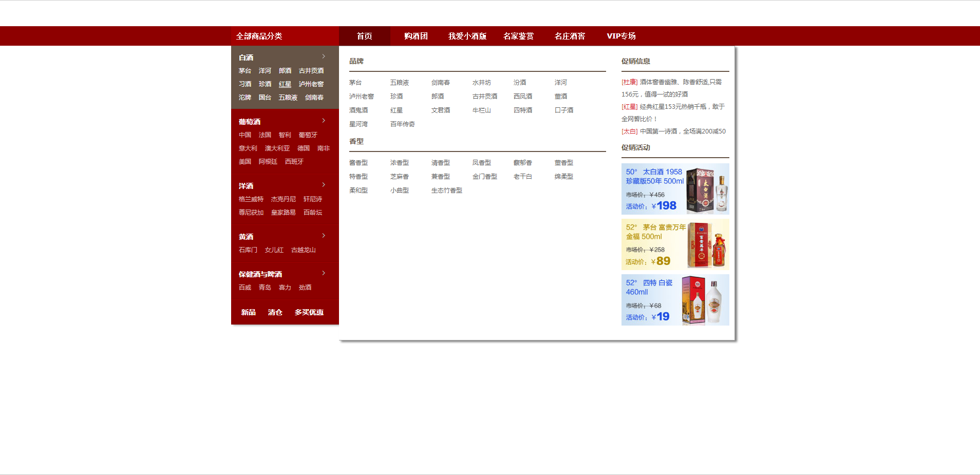Screen dimensions: 980x475
Task: Open the VIP专场 nav item
Action: point(621,36)
